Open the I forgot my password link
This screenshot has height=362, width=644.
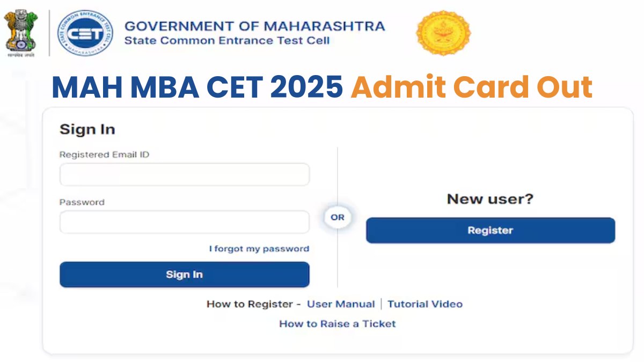click(259, 249)
